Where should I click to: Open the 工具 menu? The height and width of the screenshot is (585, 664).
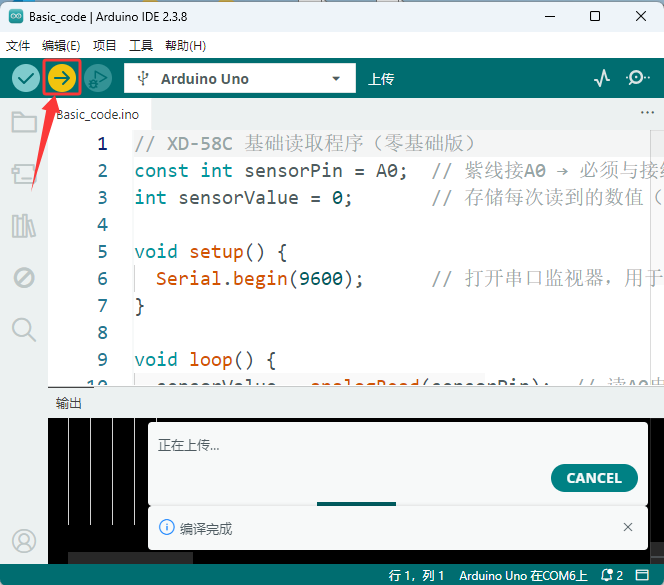(x=141, y=46)
